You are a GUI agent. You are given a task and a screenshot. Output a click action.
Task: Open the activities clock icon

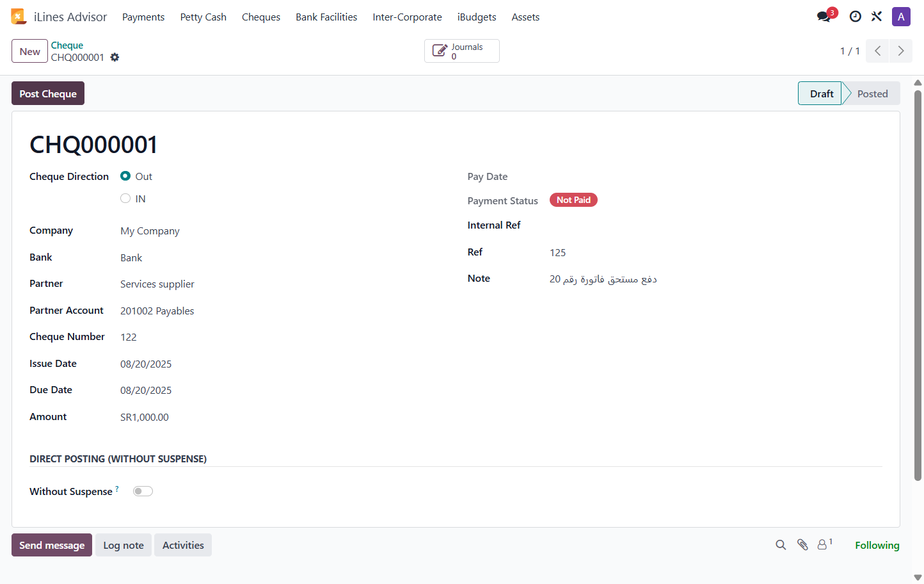855,17
